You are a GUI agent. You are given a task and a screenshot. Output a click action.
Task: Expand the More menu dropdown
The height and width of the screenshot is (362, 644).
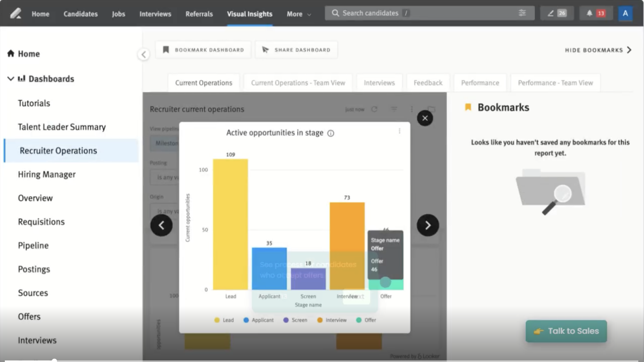tap(299, 14)
